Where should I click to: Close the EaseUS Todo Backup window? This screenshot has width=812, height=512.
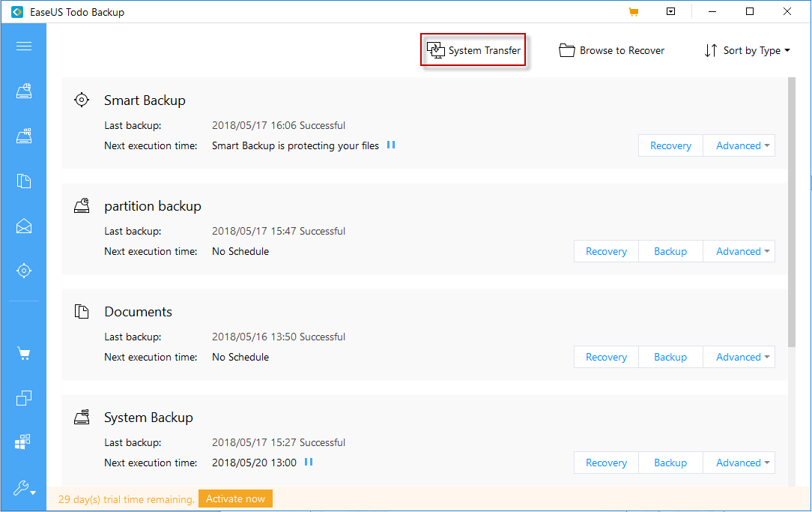(787, 11)
